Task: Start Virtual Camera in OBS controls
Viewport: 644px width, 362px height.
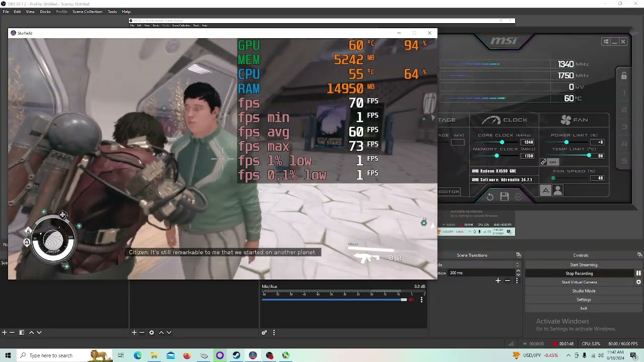Action: coord(579,282)
